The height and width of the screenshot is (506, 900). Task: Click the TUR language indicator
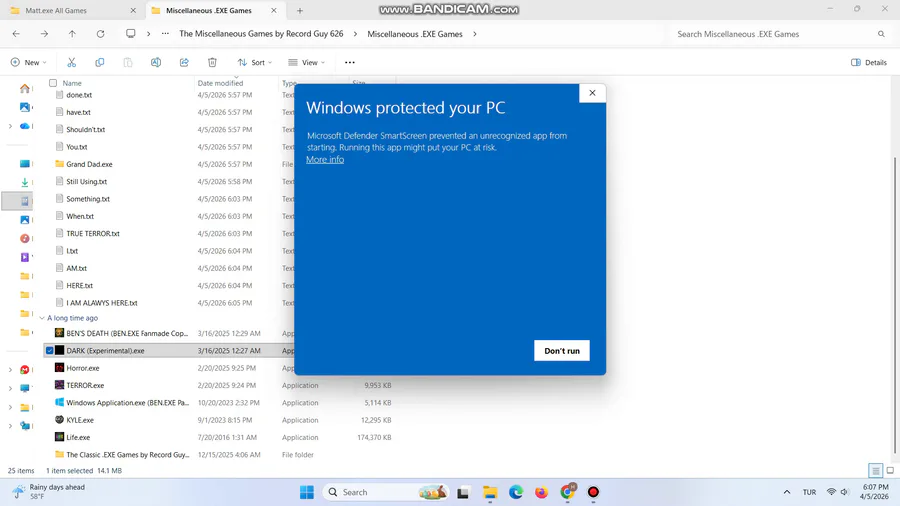[x=809, y=492]
